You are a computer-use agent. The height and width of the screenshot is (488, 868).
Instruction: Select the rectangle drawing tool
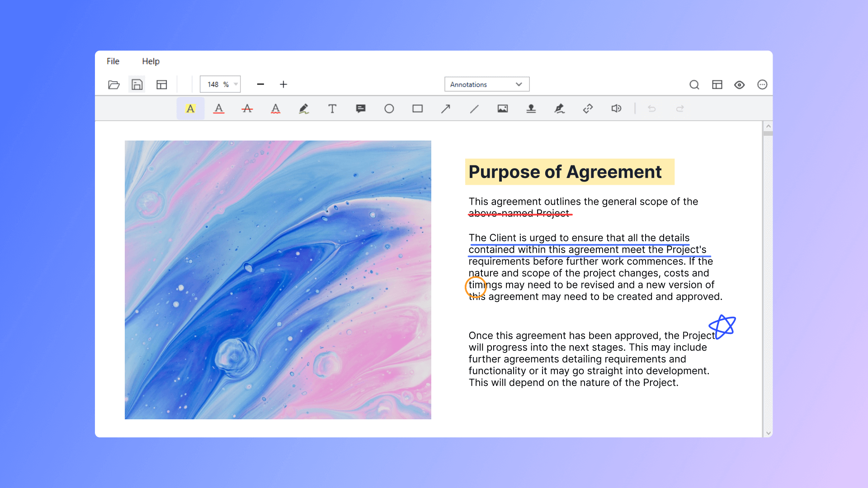pyautogui.click(x=417, y=108)
